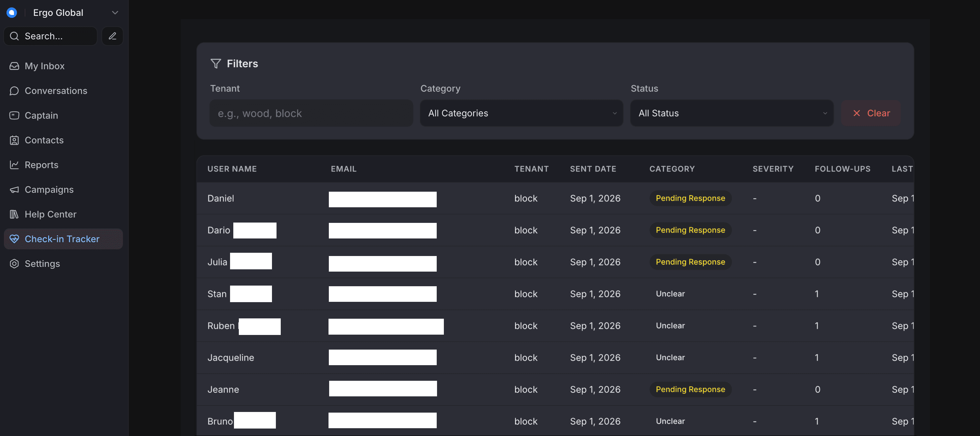The height and width of the screenshot is (436, 980).
Task: Click the Check-in Tracker heart icon
Action: click(14, 239)
